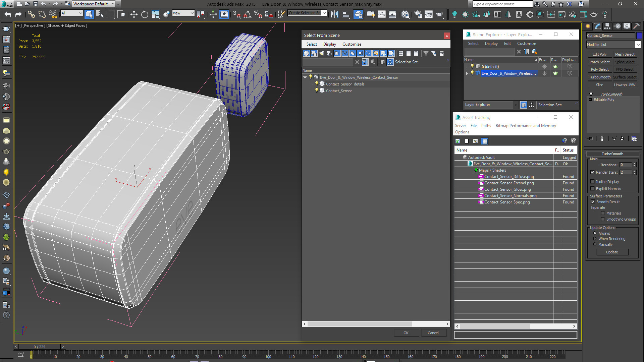Select the When Rendering update option

point(595,239)
